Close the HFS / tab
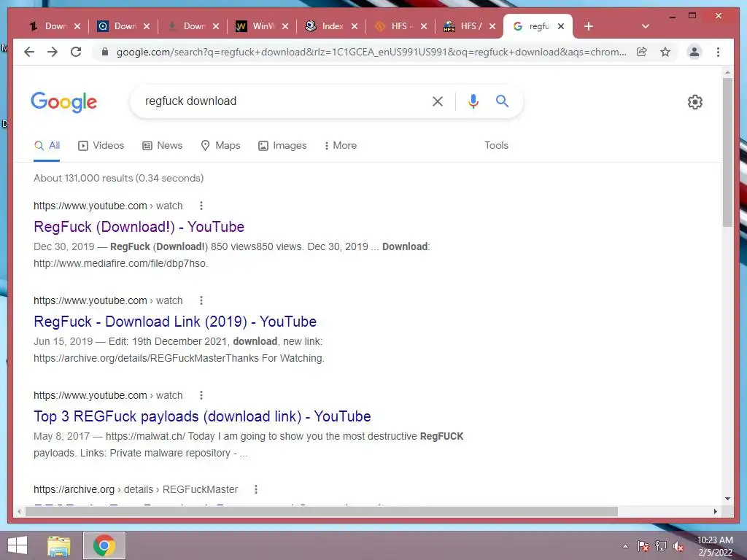747x560 pixels. coord(492,26)
